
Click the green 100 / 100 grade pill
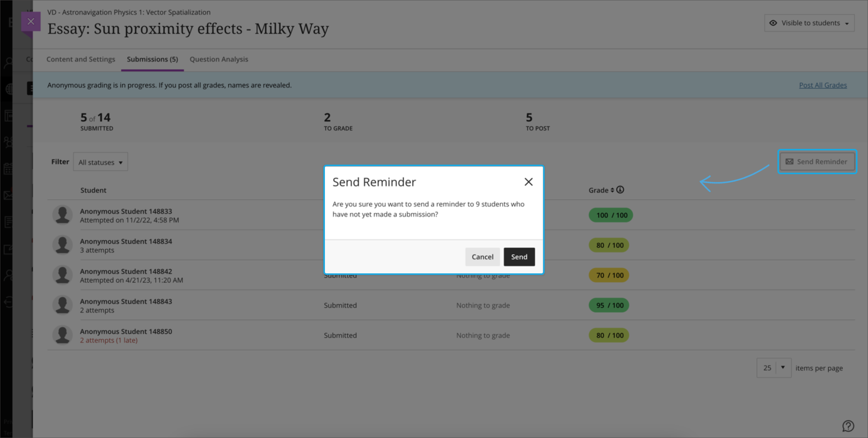pos(611,215)
